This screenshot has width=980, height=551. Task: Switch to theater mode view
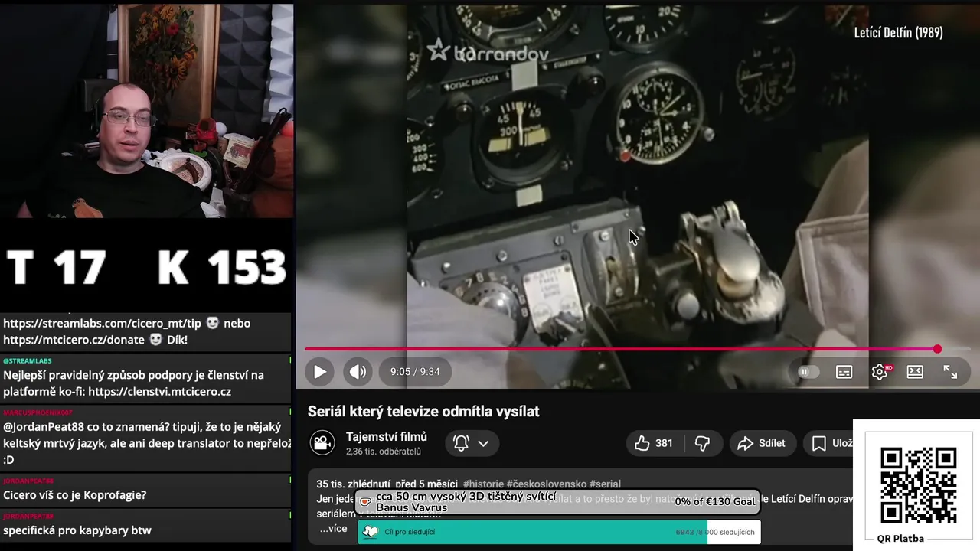[915, 372]
